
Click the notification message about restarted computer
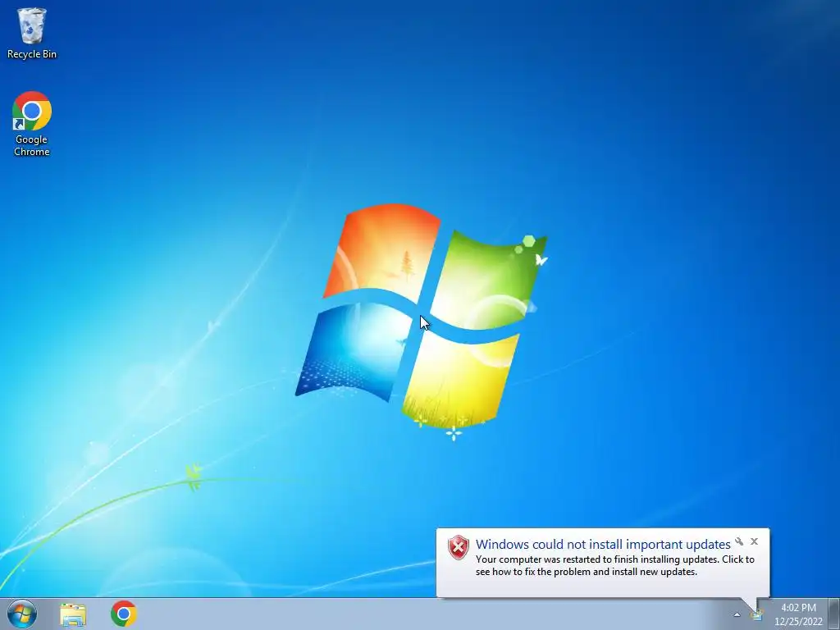point(615,565)
